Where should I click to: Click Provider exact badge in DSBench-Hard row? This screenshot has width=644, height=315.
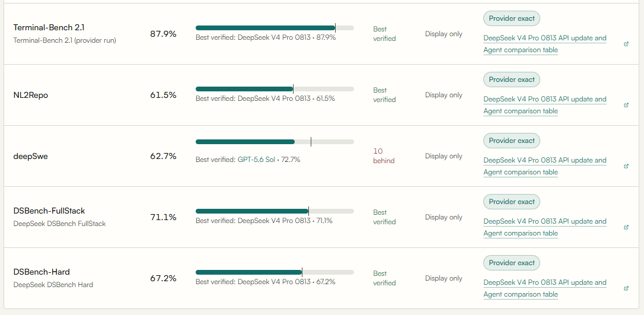coord(512,263)
